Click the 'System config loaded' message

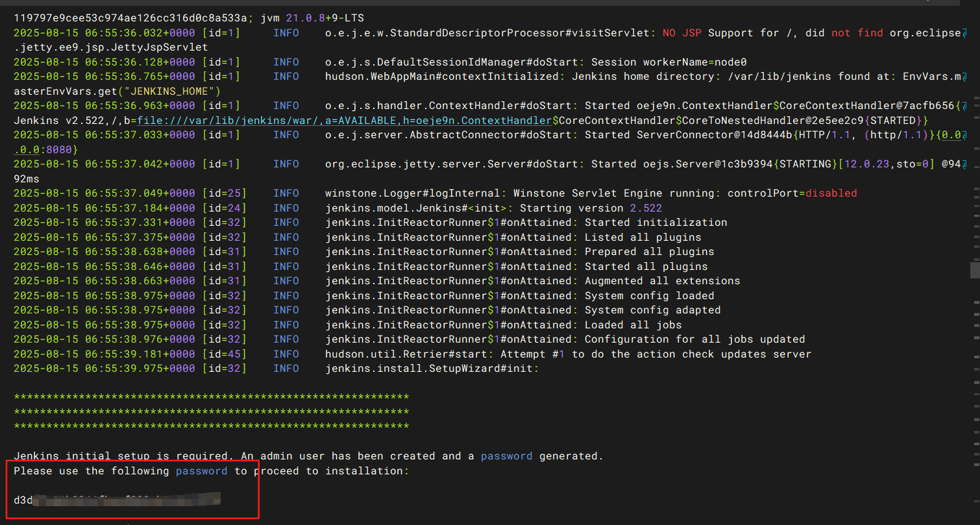[x=650, y=296]
